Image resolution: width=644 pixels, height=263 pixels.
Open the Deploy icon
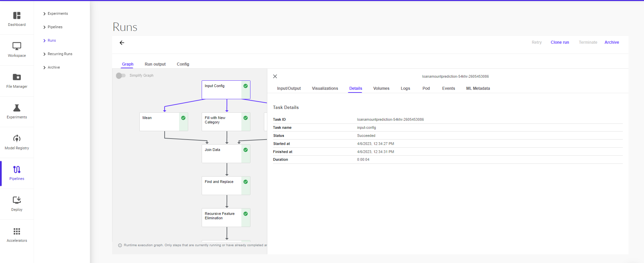point(17,200)
